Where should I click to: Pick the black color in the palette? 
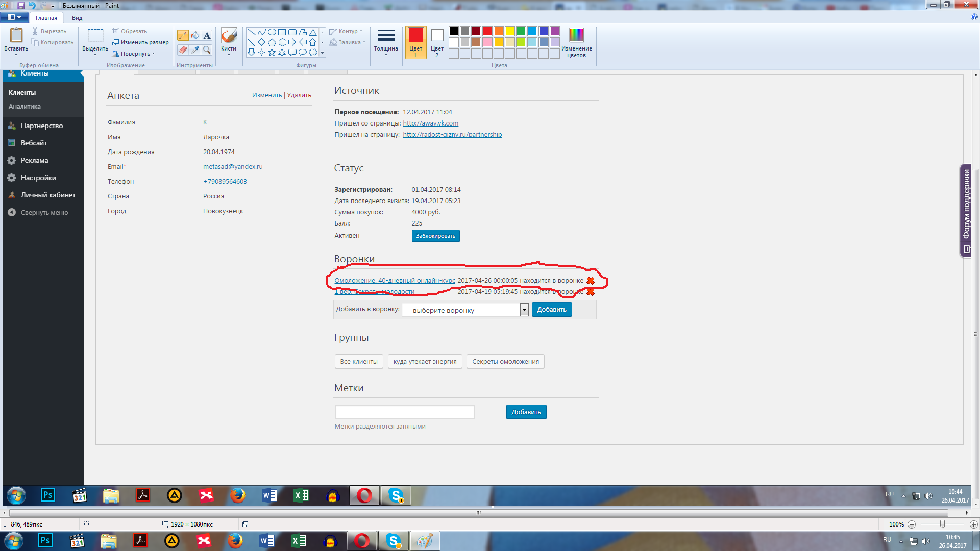[x=454, y=31]
